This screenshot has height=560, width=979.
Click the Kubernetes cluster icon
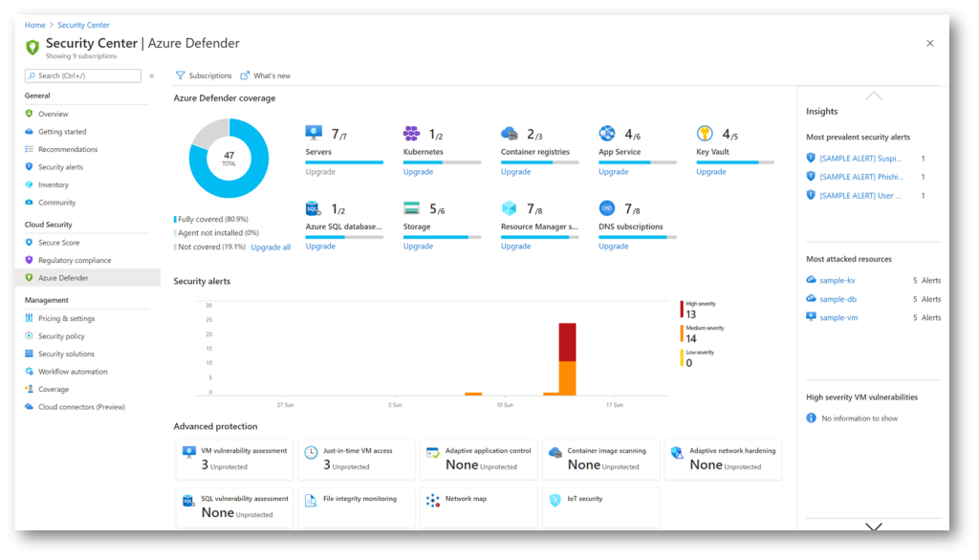411,133
